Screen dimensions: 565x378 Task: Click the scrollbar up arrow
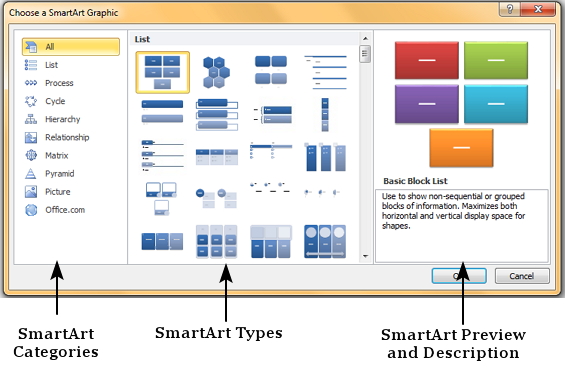point(365,39)
